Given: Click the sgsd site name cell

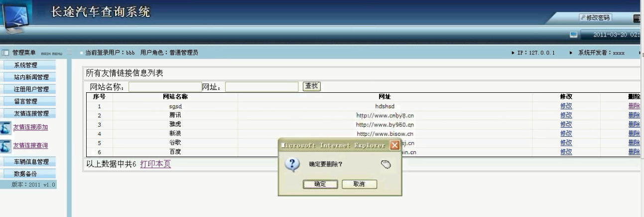Looking at the screenshot, I should coord(175,106).
